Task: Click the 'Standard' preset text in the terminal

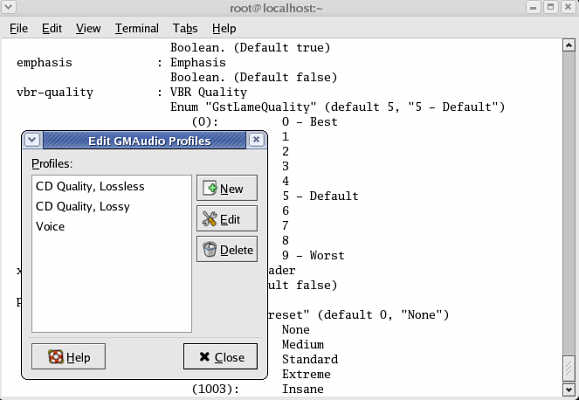Action: tap(310, 359)
